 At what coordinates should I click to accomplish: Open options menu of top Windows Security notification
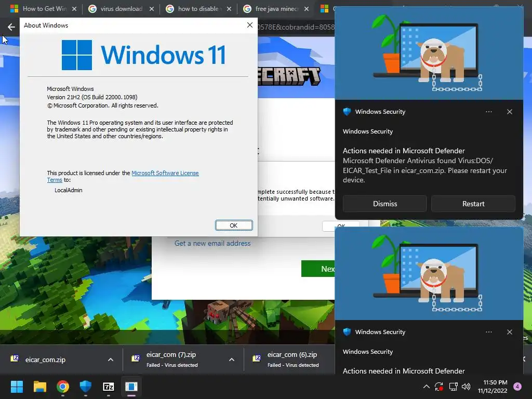coord(488,112)
